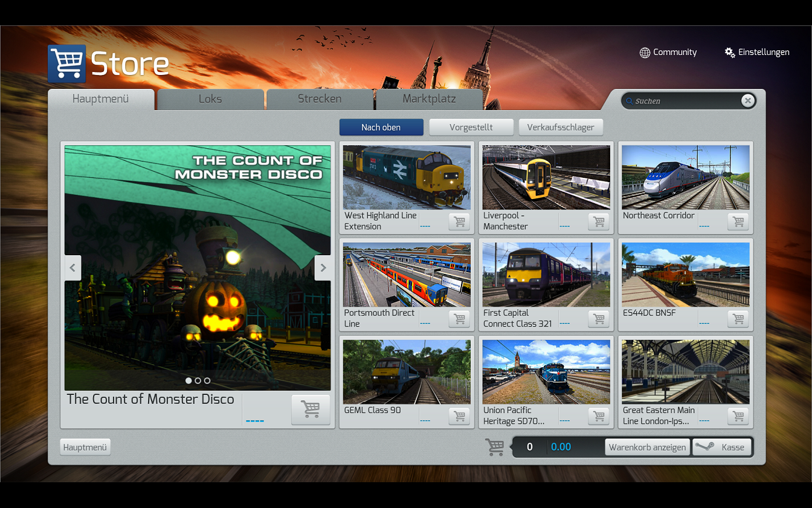Image resolution: width=812 pixels, height=508 pixels.
Task: Click the "ES44DC BNSF" title text
Action: coord(649,313)
